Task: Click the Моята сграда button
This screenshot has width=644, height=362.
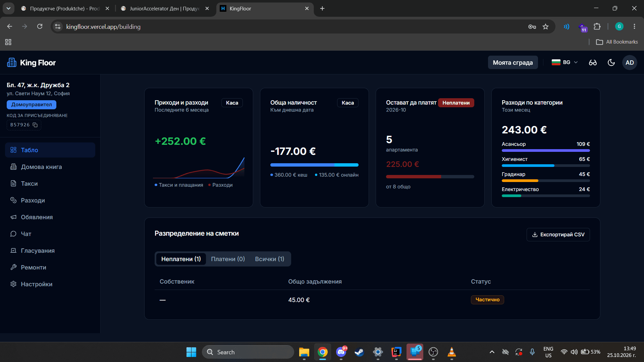Action: click(x=513, y=63)
